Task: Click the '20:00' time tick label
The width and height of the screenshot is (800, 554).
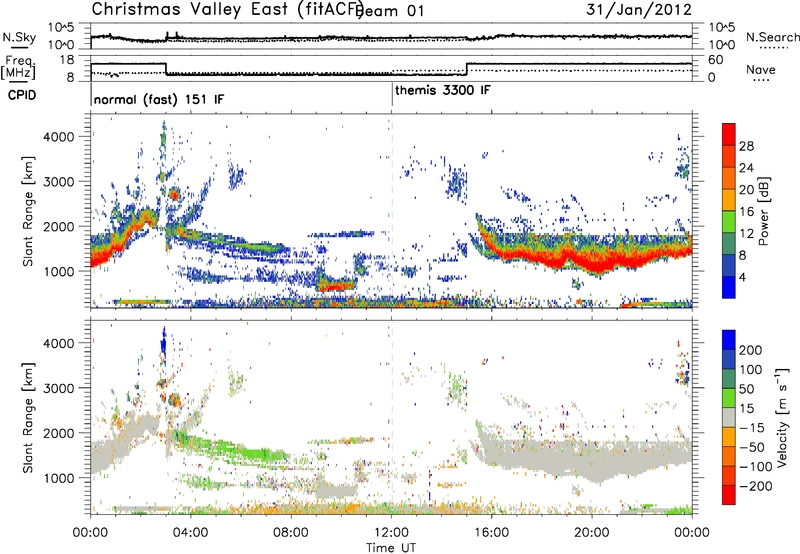Action: (x=591, y=532)
